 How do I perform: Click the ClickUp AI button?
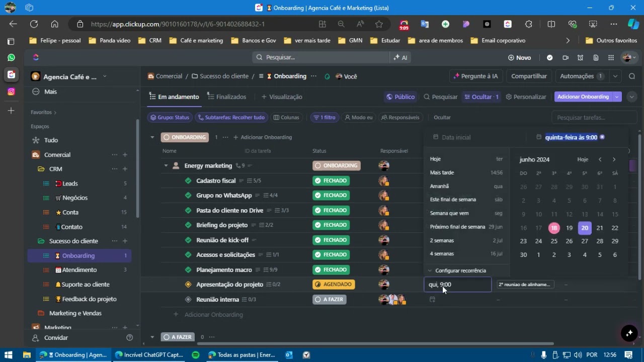[400, 57]
